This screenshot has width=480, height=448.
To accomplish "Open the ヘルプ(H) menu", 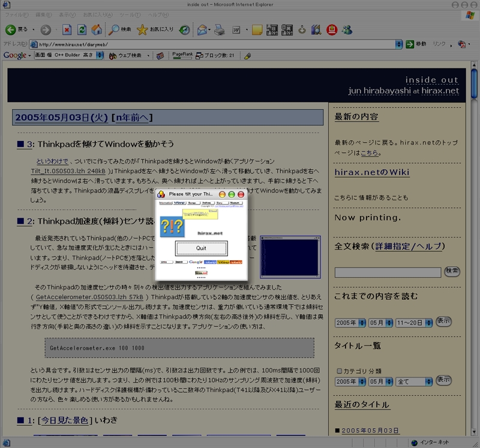I will [x=158, y=14].
